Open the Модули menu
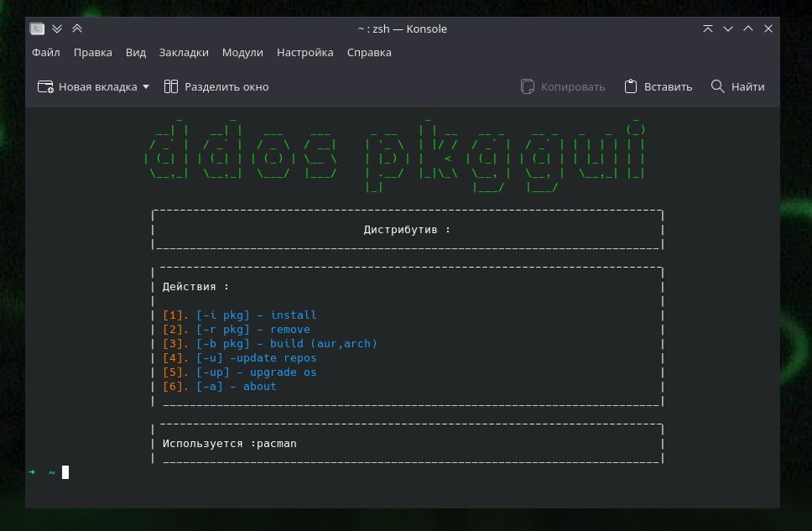This screenshot has height=531, width=812. tap(242, 52)
